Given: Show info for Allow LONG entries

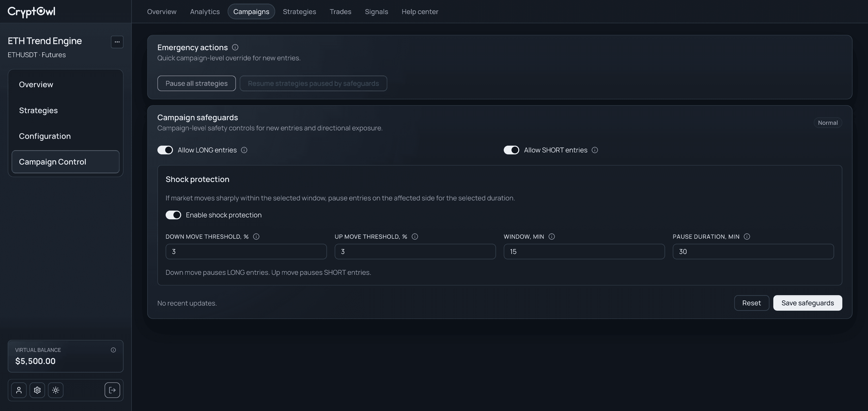Looking at the screenshot, I should click(244, 150).
